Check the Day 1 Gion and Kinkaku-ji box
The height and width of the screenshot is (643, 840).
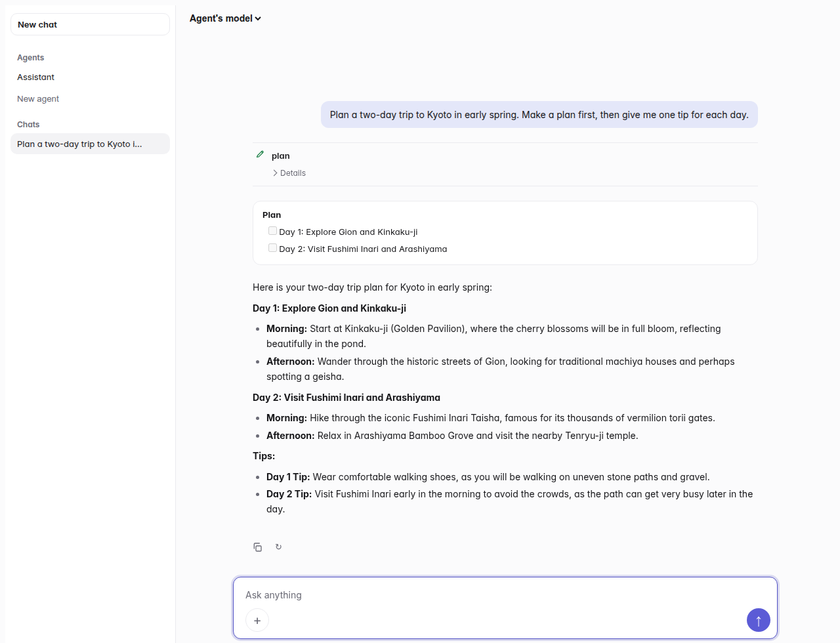click(272, 231)
